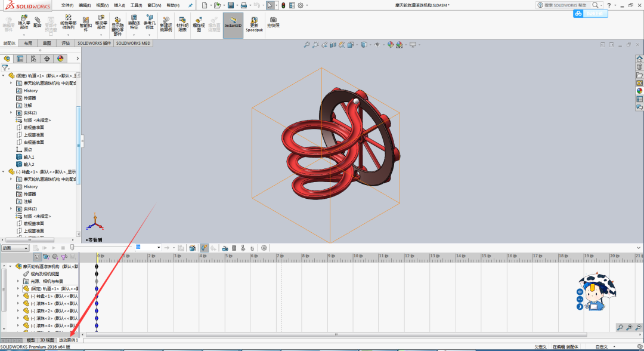The image size is (644, 351).
Task: Click the timeline zoom slider at bottom right
Action: [629, 328]
